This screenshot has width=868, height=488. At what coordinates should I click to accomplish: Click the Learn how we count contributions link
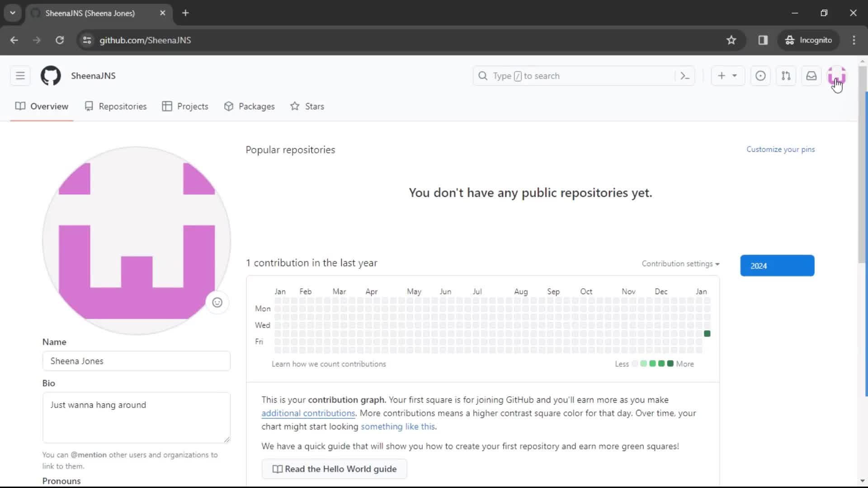[329, 363]
